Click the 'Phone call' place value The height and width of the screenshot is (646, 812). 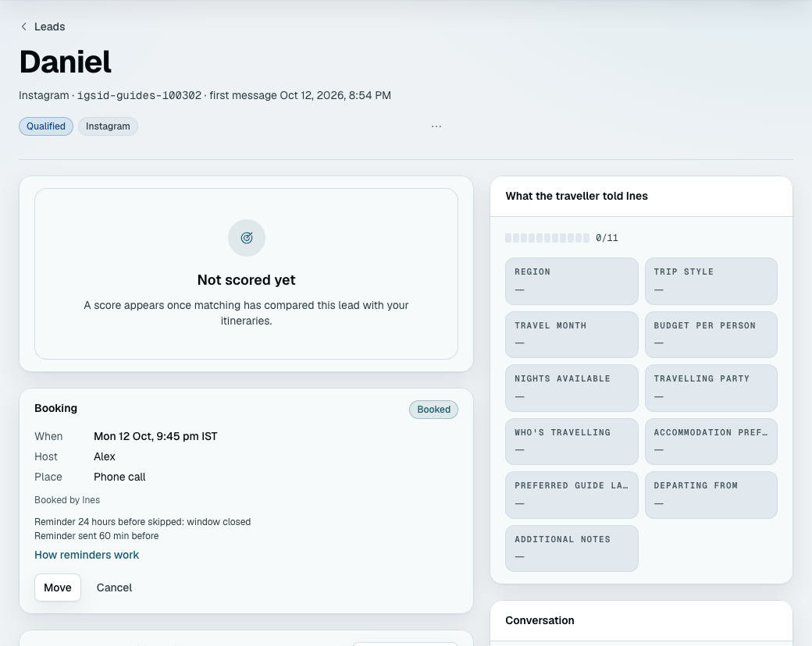(x=119, y=477)
